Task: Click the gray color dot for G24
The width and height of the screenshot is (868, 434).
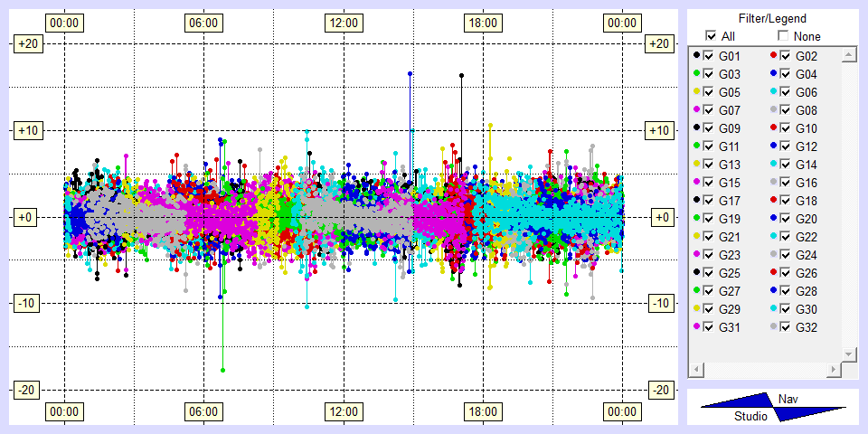Action: (x=772, y=255)
